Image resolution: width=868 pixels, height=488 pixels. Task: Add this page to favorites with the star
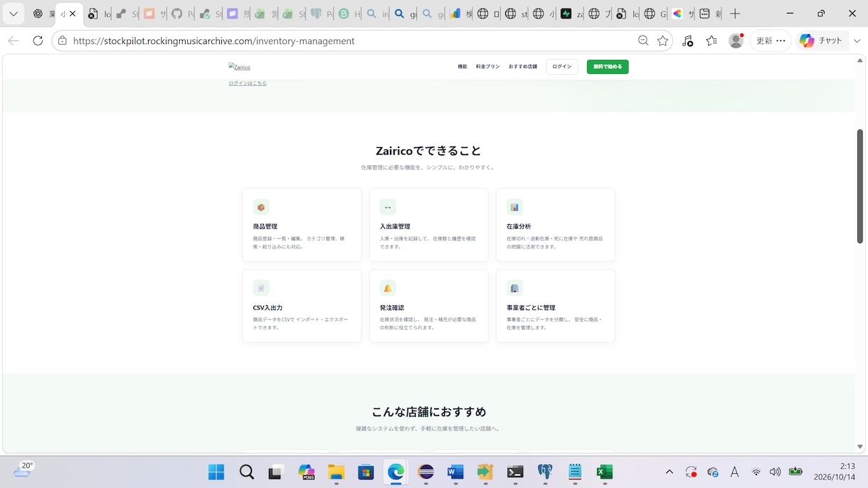(x=663, y=41)
